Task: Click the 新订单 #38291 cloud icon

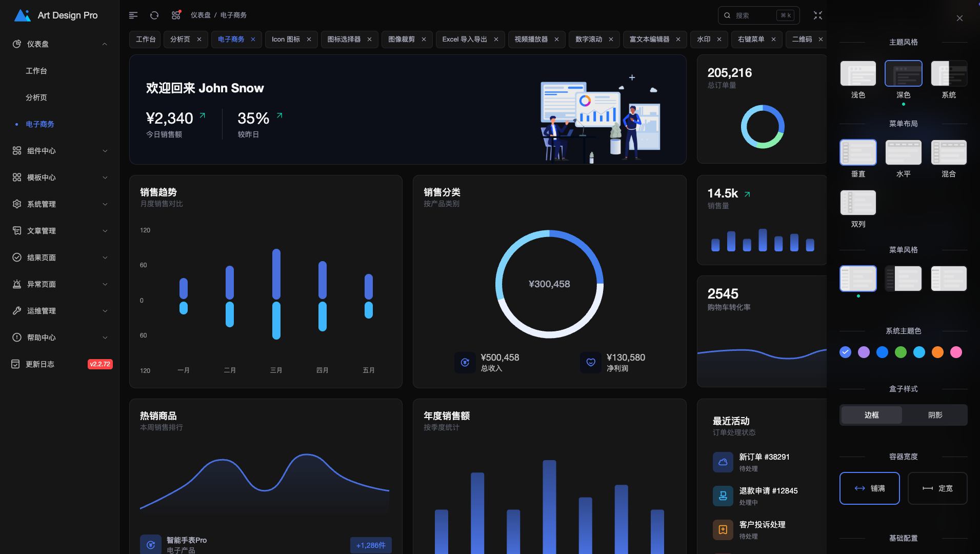Action: pos(723,462)
